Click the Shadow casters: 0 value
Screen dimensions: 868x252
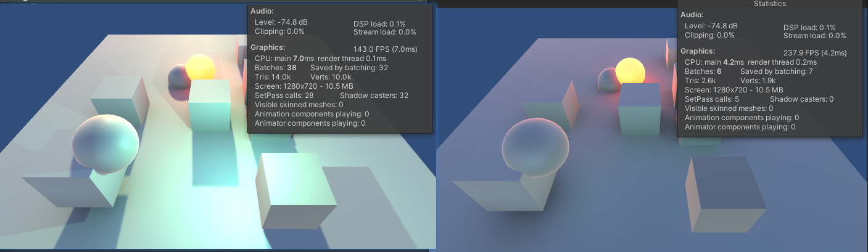click(x=802, y=99)
